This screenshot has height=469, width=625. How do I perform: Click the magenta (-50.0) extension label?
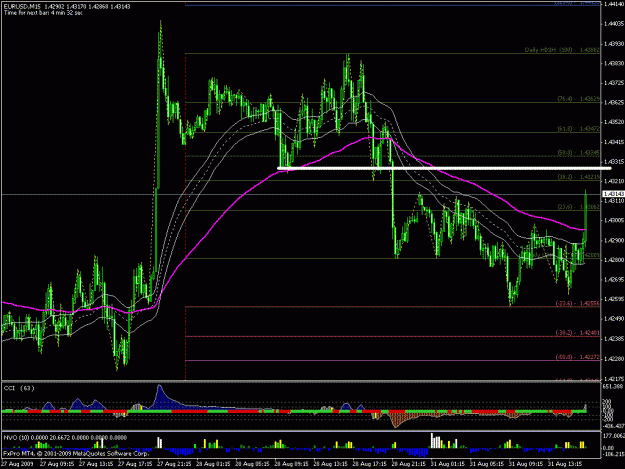(x=578, y=357)
